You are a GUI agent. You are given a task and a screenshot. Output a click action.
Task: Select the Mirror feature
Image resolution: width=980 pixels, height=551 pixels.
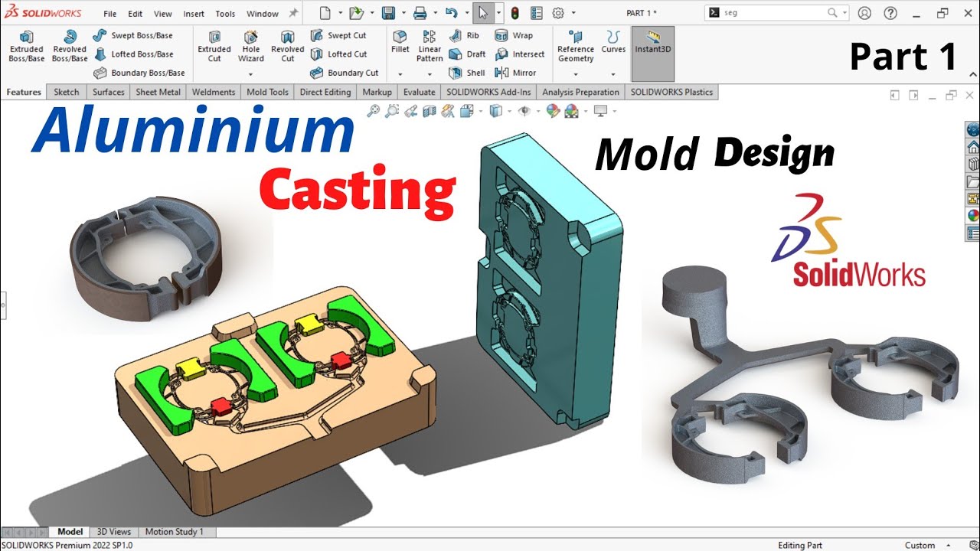tap(515, 73)
